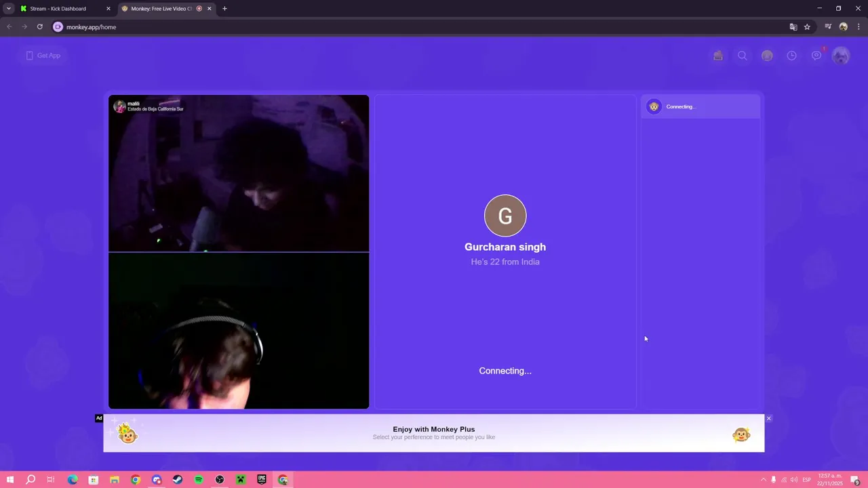The width and height of the screenshot is (868, 488).
Task: Close the Monkey Plus ad banner
Action: tap(768, 418)
